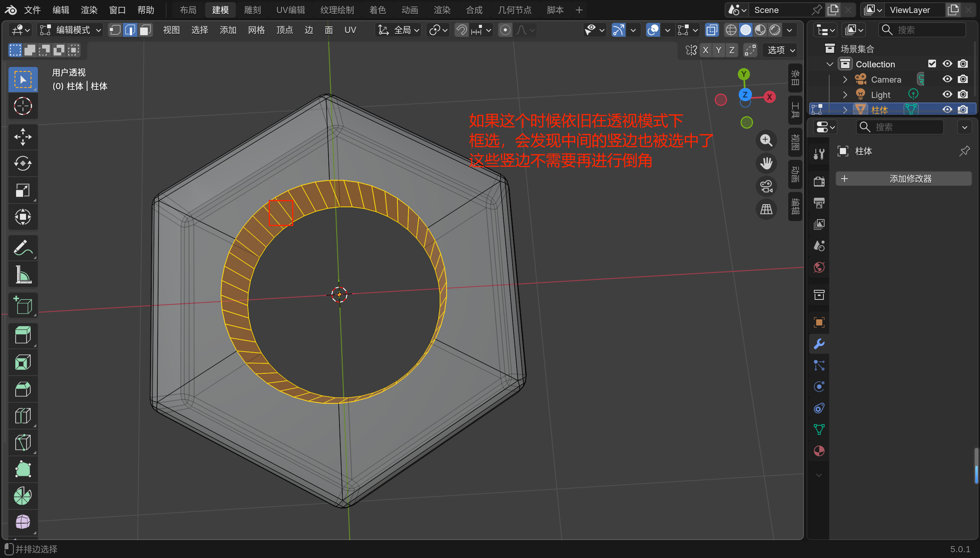Toggle X-ray display mode
Viewport: 980px width, 558px height.
point(712,30)
